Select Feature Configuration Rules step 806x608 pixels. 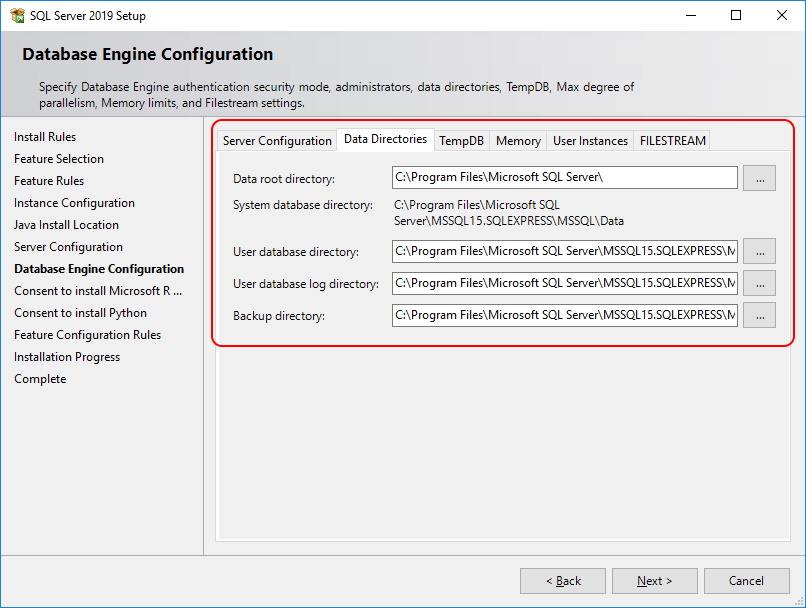pos(87,335)
